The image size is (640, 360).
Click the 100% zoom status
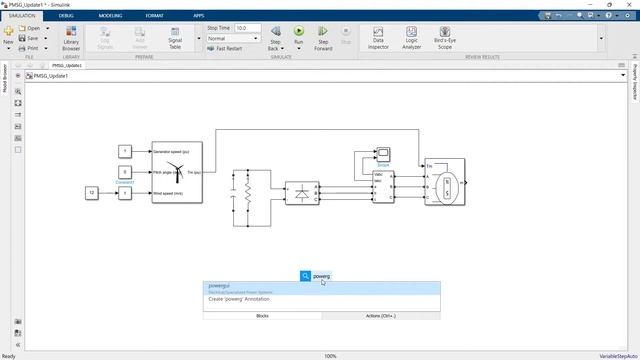[x=330, y=356]
